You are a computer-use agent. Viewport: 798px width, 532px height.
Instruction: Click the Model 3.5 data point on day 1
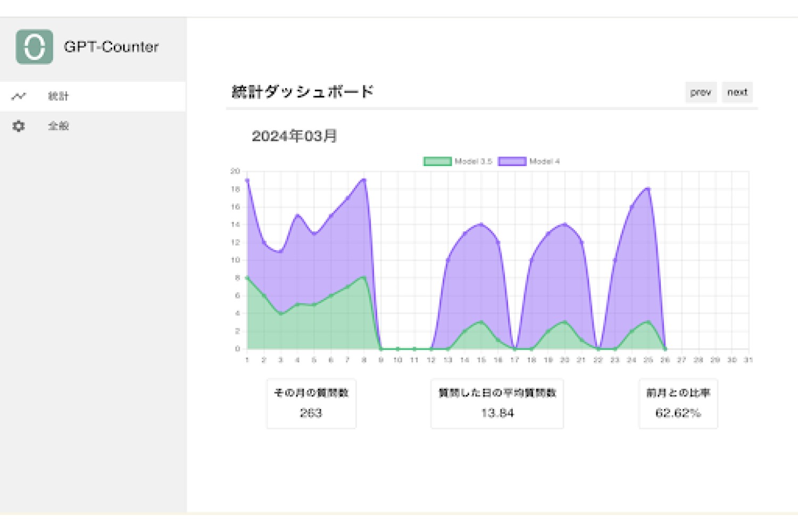pos(247,278)
